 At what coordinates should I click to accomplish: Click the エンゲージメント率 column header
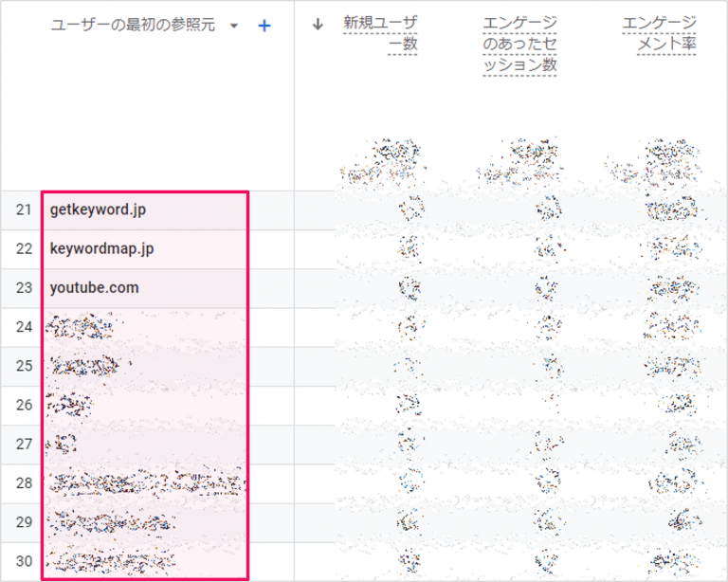click(x=659, y=34)
